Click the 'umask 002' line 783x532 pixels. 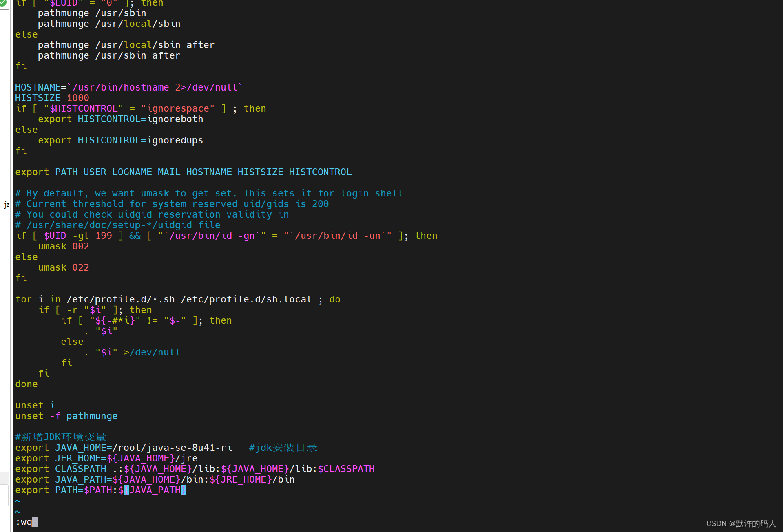63,246
